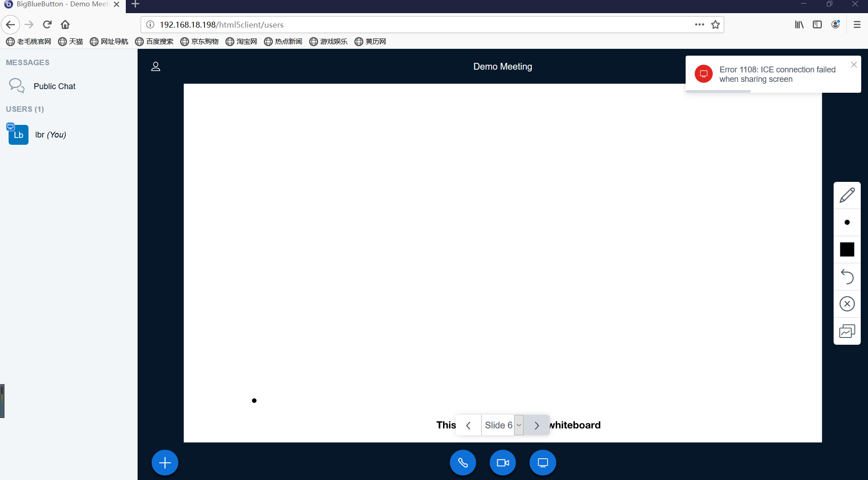Bookmark the page with the star
Screen dimensions: 868x480
click(715, 24)
